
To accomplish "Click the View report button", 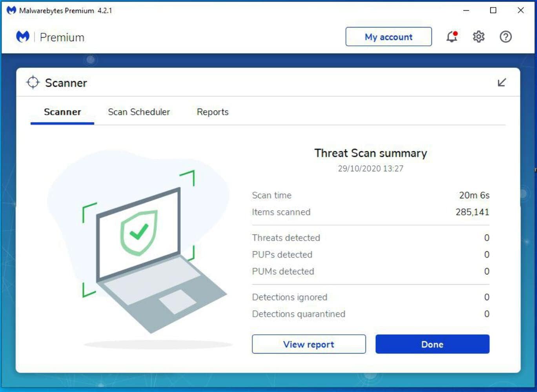I will (x=309, y=344).
